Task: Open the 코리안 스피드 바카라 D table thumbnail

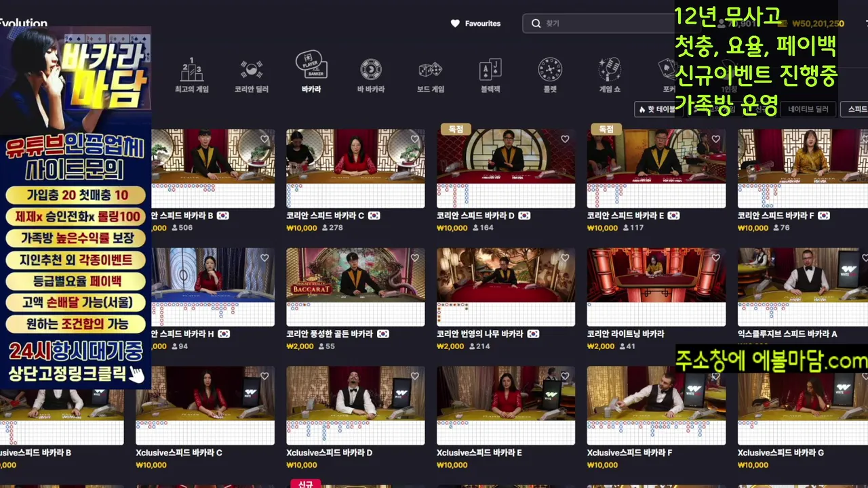Action: [506, 169]
